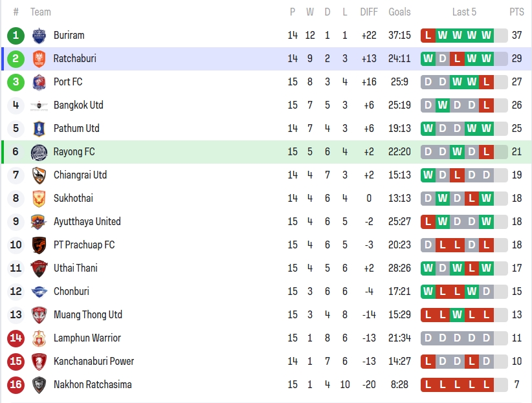
Task: Click the Uthai Thani team logo
Action: (x=39, y=268)
